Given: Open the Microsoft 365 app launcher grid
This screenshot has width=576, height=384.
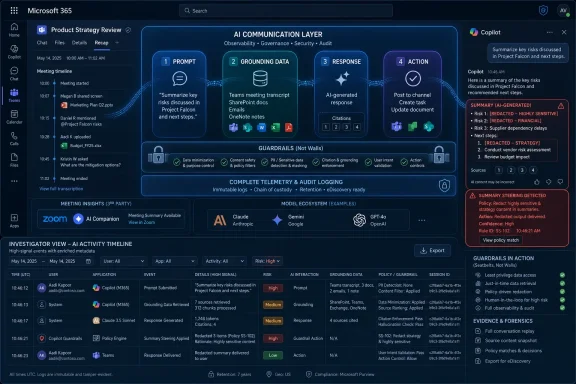Looking at the screenshot, I should pyautogui.click(x=14, y=11).
